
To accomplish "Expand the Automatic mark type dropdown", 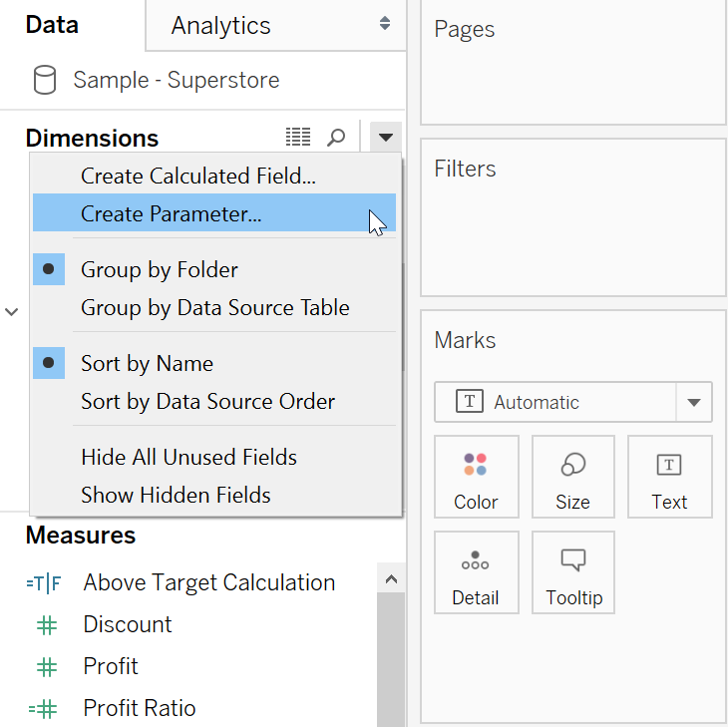I will [694, 403].
